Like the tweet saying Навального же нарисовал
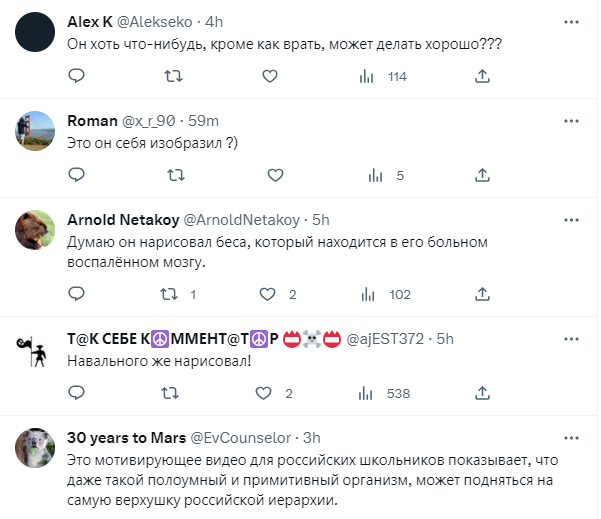601x519 pixels. pyautogui.click(x=268, y=393)
